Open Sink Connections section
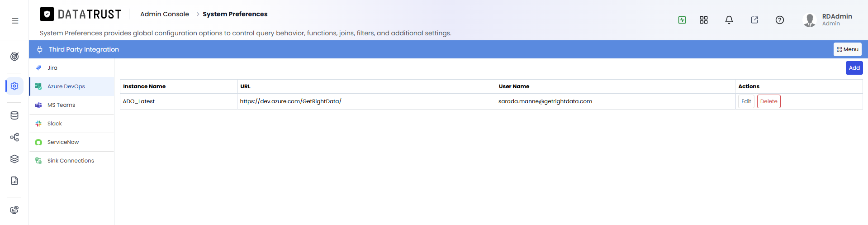This screenshot has height=225, width=868. [71, 161]
